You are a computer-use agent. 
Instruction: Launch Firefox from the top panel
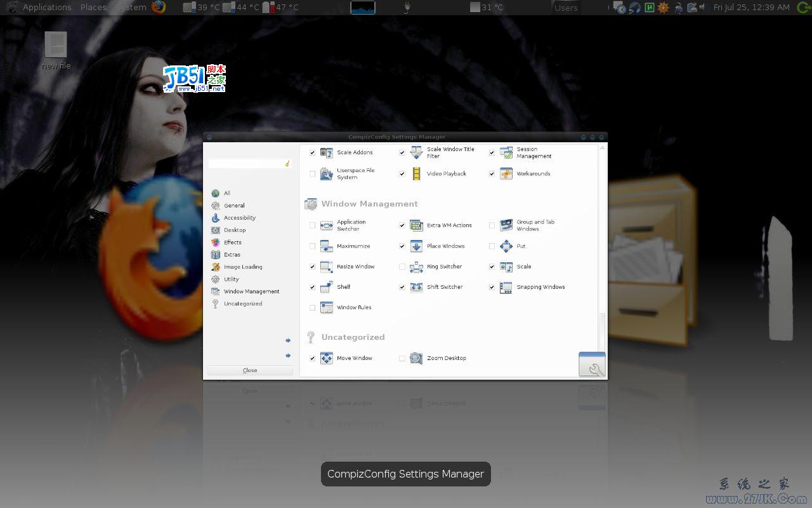click(159, 7)
